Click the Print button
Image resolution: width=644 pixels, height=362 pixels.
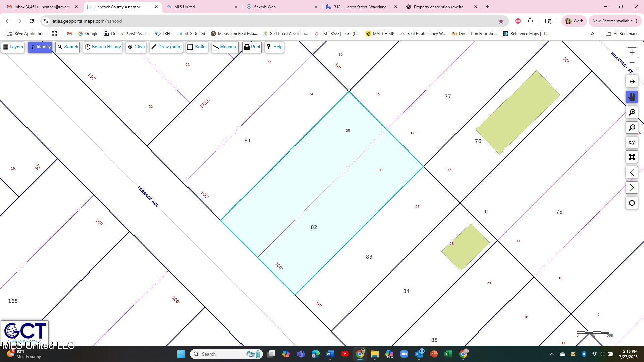[252, 47]
